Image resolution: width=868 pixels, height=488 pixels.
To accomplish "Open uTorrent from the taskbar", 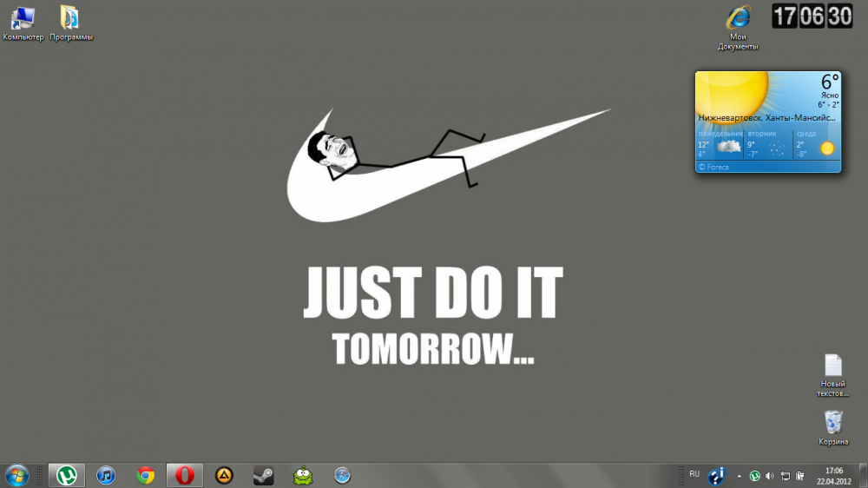I will click(x=67, y=475).
